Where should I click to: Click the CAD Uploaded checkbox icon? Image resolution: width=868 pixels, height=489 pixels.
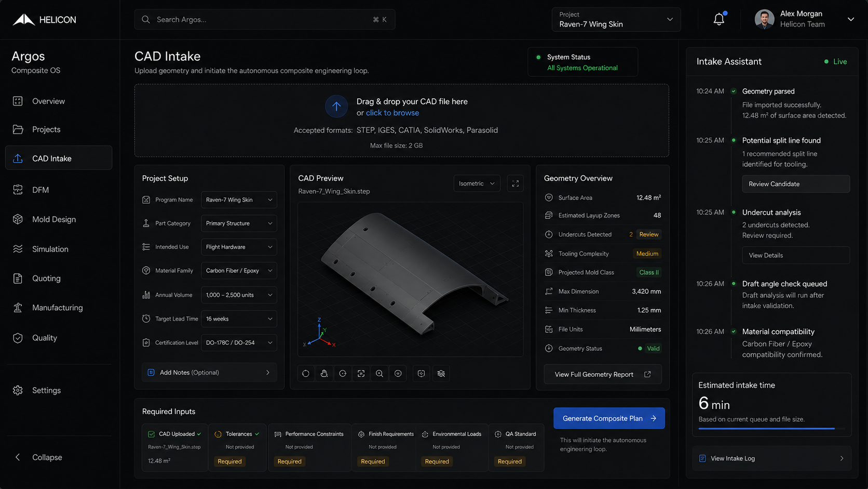[152, 434]
